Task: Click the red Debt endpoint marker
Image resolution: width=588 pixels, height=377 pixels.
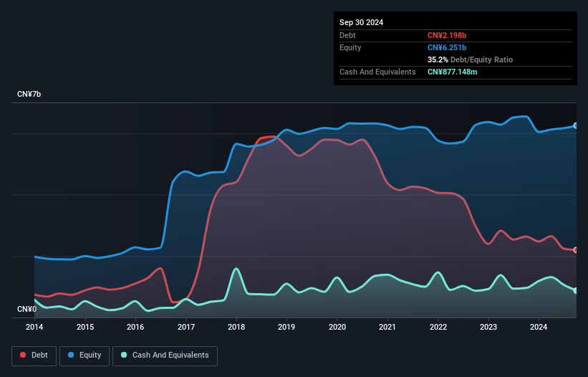Action: pyautogui.click(x=576, y=250)
